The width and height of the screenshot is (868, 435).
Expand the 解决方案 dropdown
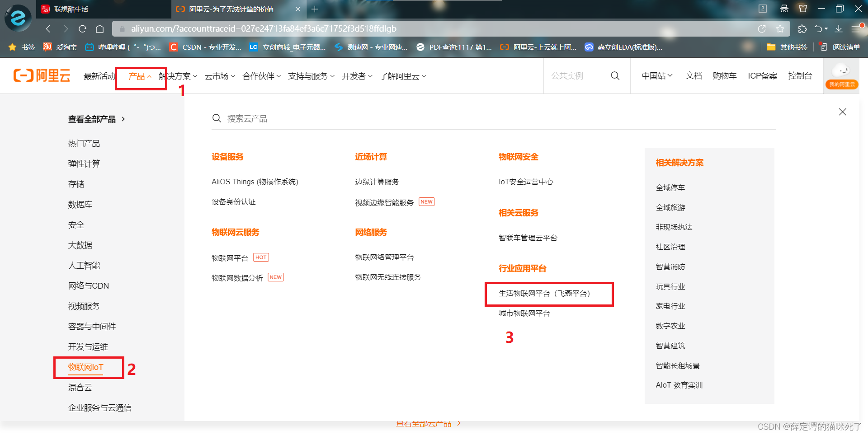tap(178, 76)
